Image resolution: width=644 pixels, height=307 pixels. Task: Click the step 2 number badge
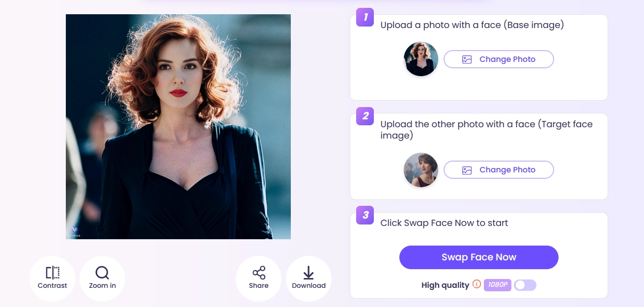click(364, 116)
